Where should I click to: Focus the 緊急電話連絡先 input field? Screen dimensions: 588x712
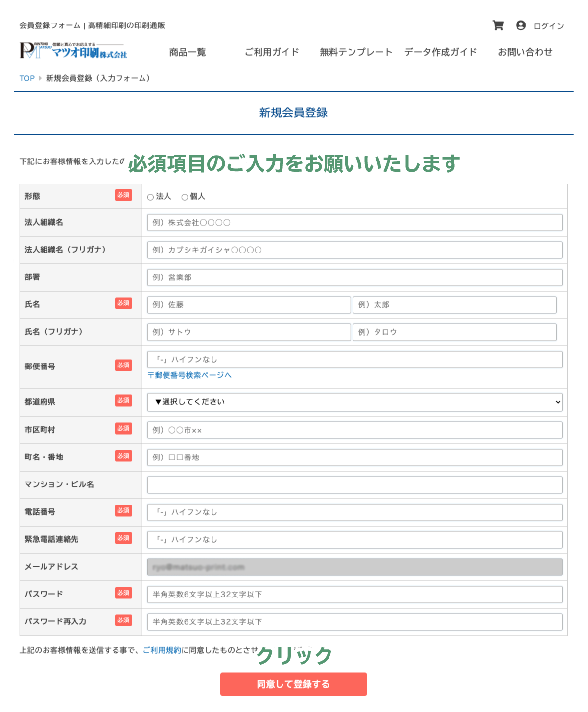354,540
